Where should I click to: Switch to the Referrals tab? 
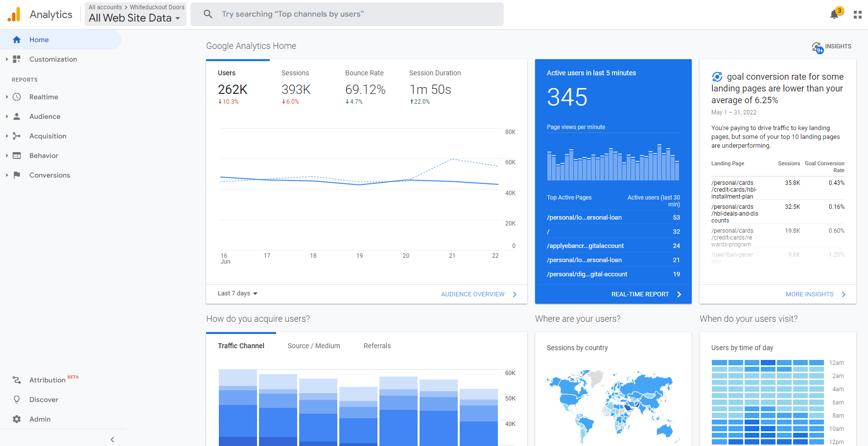[377, 346]
